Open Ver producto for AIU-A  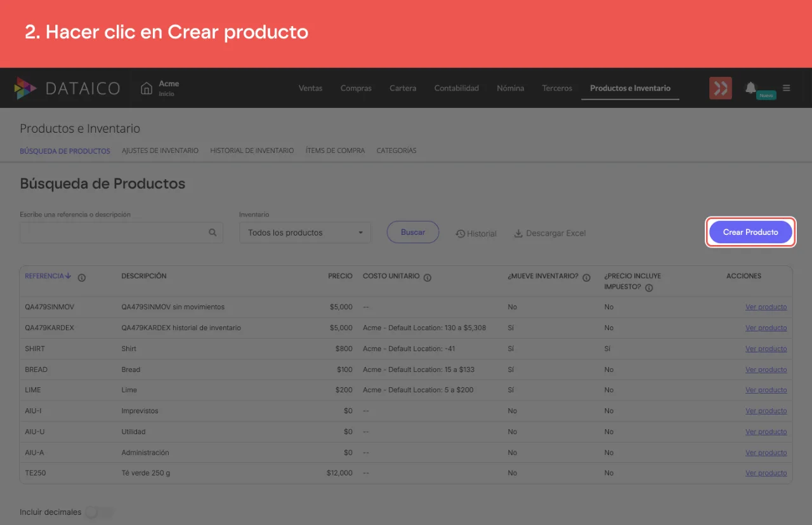pos(766,453)
